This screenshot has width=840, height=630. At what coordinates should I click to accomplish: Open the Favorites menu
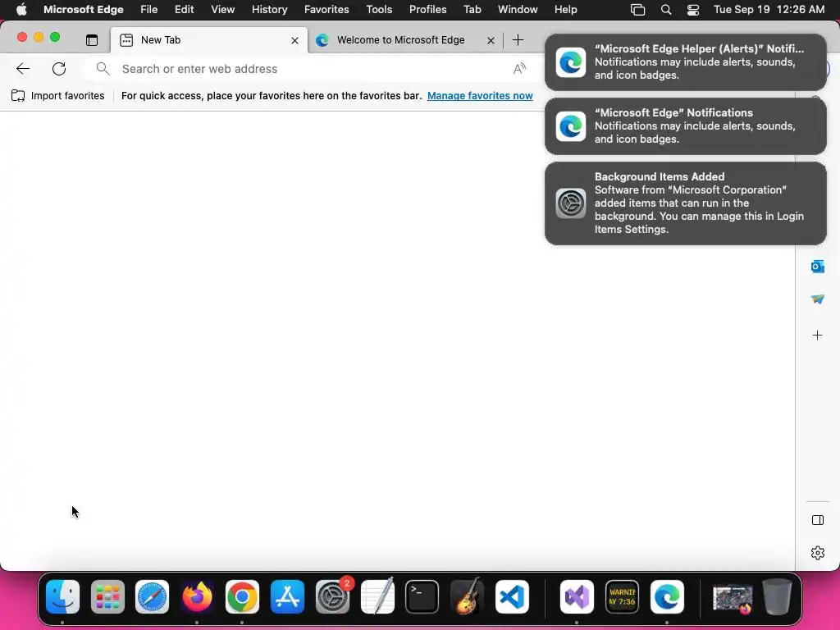click(x=326, y=10)
